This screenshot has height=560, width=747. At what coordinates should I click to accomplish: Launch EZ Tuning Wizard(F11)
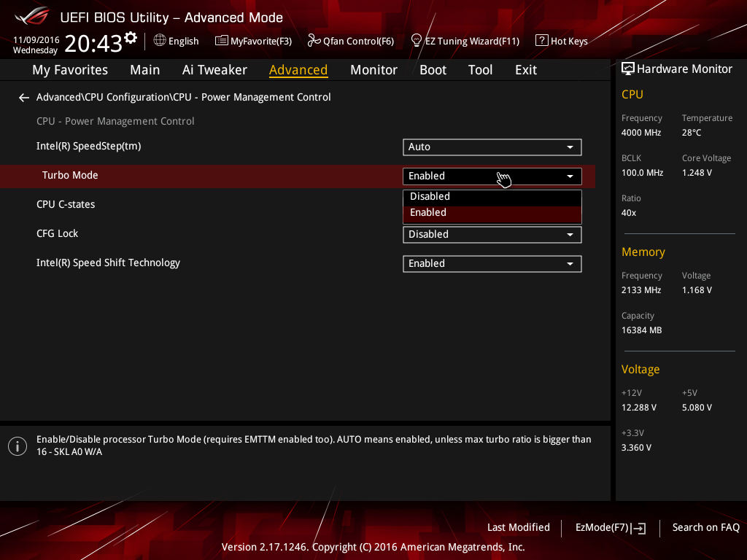[x=465, y=41]
